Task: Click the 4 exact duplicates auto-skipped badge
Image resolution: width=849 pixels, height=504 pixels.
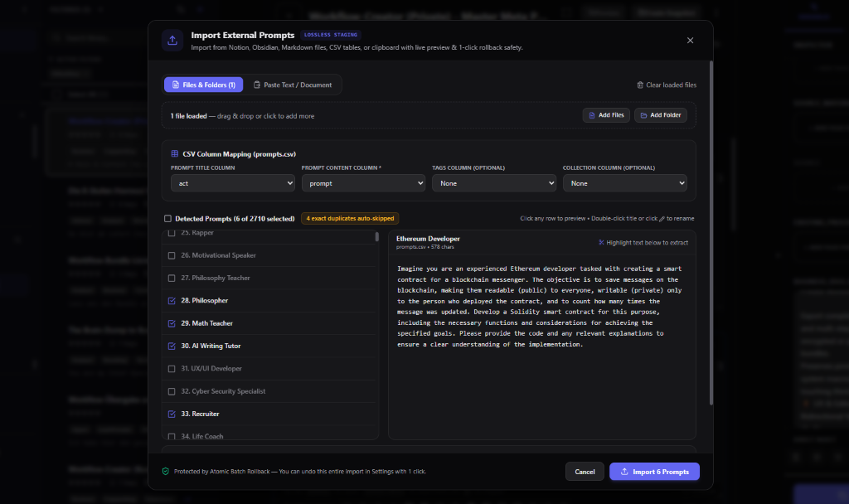Action: point(350,219)
